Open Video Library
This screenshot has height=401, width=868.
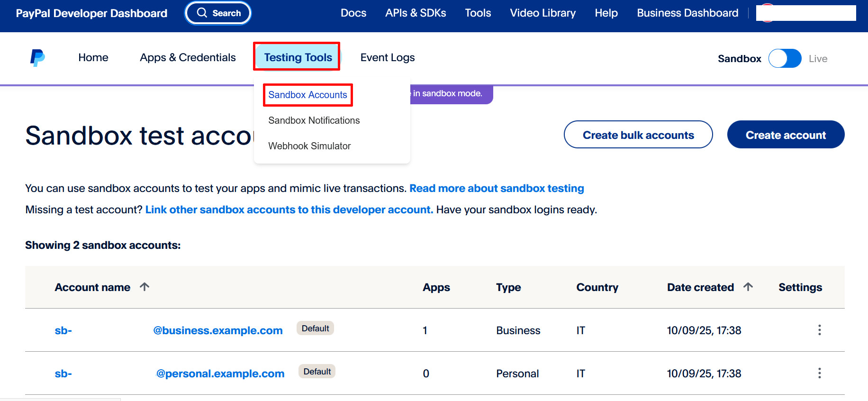[x=542, y=13]
